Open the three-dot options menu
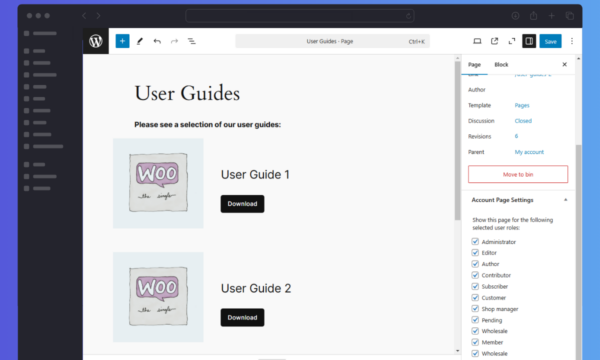This screenshot has width=600, height=360. (572, 41)
